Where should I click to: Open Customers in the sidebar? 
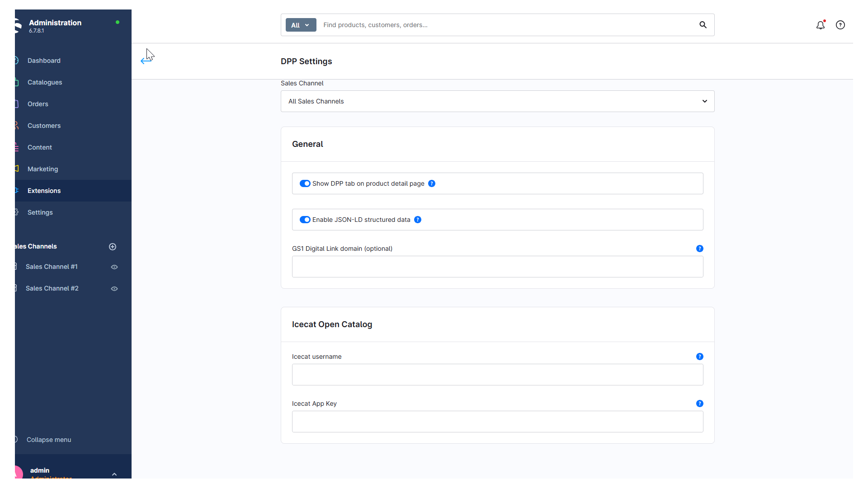(73, 126)
